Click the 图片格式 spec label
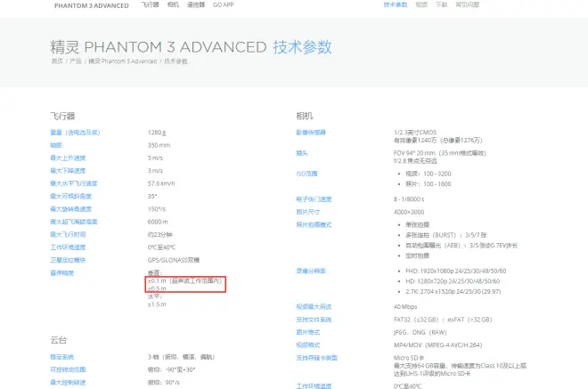This screenshot has width=588, height=389. [308, 332]
